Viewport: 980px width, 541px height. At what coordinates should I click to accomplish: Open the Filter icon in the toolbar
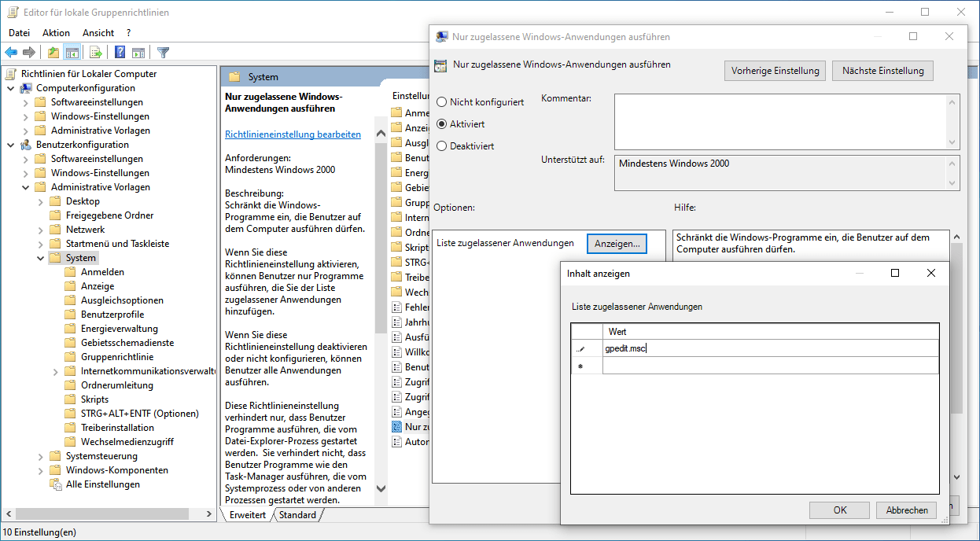(x=164, y=52)
